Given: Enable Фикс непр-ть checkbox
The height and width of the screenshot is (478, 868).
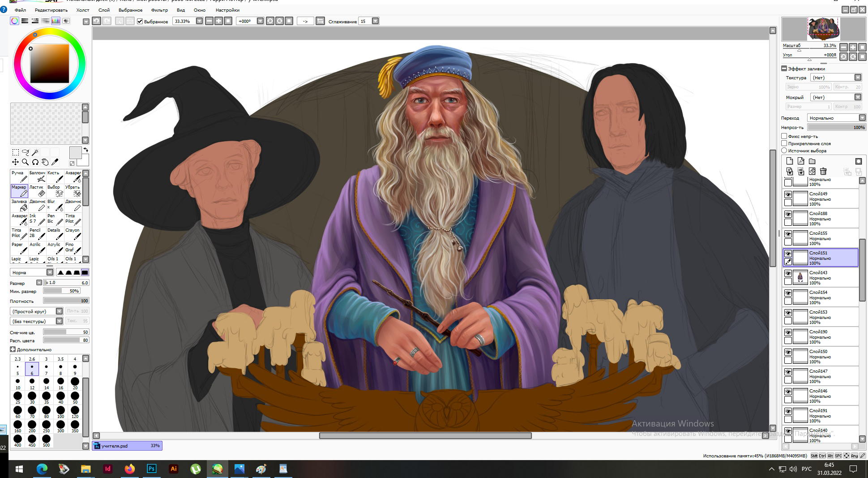Looking at the screenshot, I should tap(784, 136).
